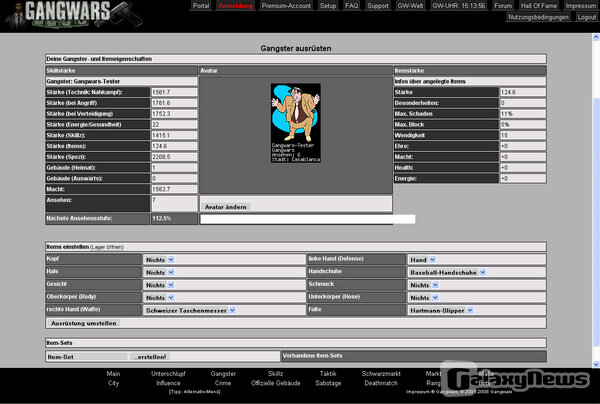Click the Gangwars logo
Image resolution: width=600 pixels, height=404 pixels.
click(x=73, y=15)
